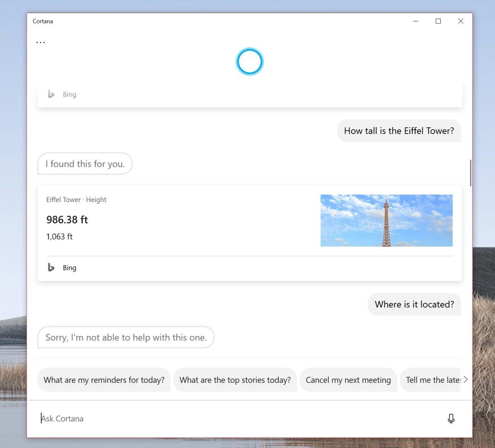Screen dimensions: 495x448
Task: Click the 'What are my reminders for today?' suggestion
Action: click(x=104, y=380)
